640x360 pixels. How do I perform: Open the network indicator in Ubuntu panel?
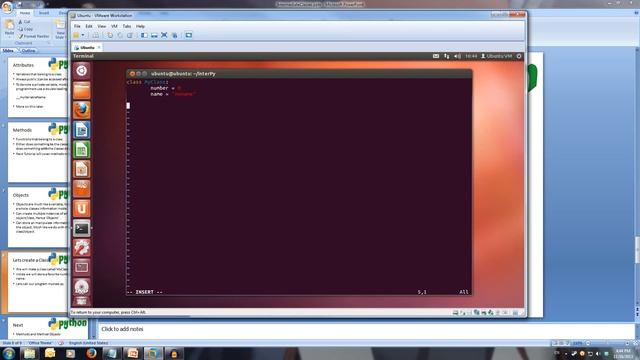coord(447,56)
